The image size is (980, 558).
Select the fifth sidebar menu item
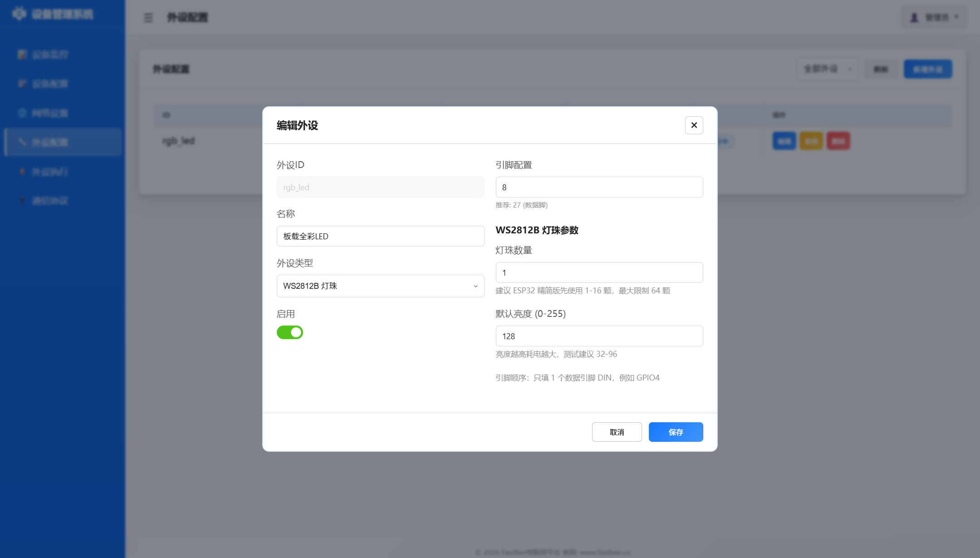(x=63, y=172)
